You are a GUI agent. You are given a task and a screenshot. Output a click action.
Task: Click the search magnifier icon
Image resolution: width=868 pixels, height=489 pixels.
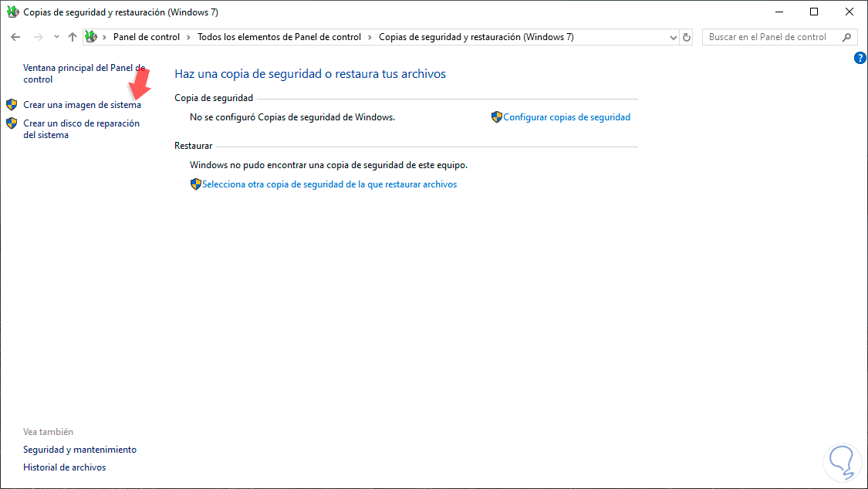coord(847,37)
